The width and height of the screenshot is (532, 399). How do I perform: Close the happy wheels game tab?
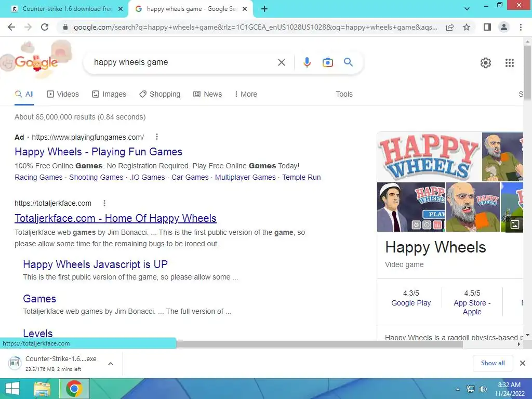click(x=244, y=9)
